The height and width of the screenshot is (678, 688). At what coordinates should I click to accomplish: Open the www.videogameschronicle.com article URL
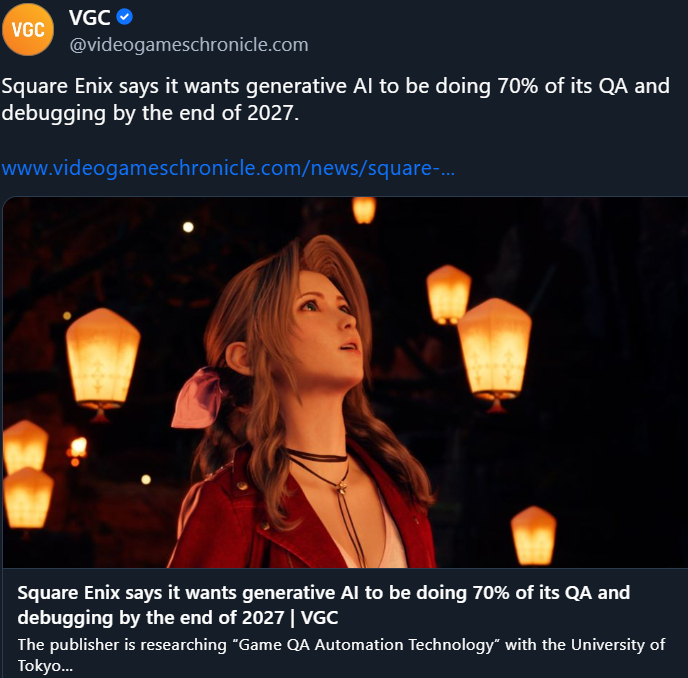click(228, 167)
